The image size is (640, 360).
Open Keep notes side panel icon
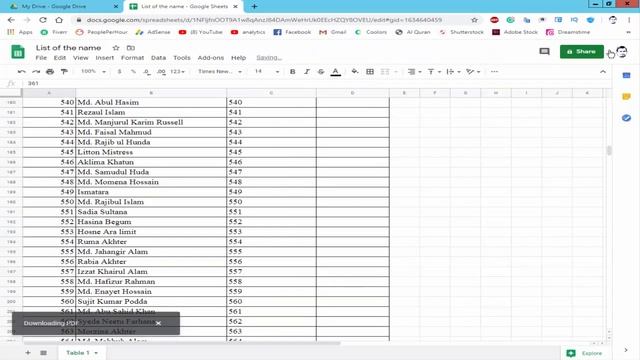(x=627, y=97)
